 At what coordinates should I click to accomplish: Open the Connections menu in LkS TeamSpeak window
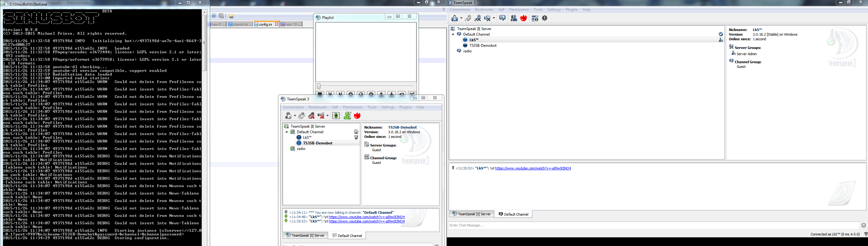pyautogui.click(x=460, y=10)
